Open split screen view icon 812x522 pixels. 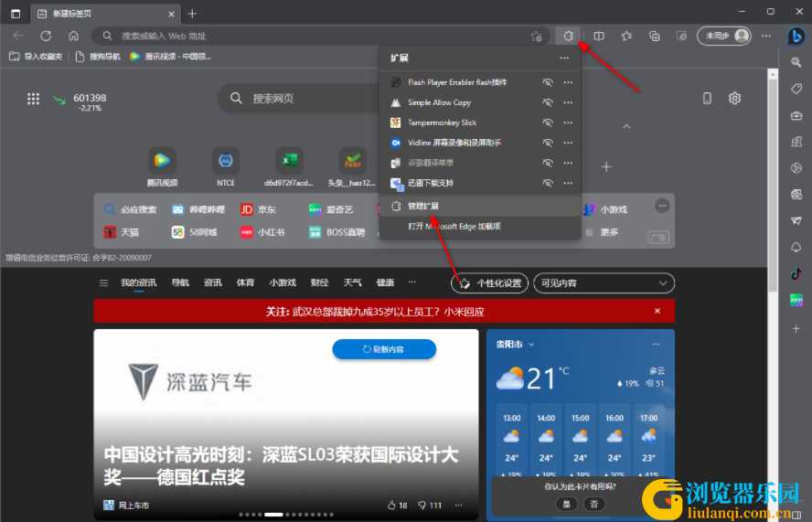(599, 36)
